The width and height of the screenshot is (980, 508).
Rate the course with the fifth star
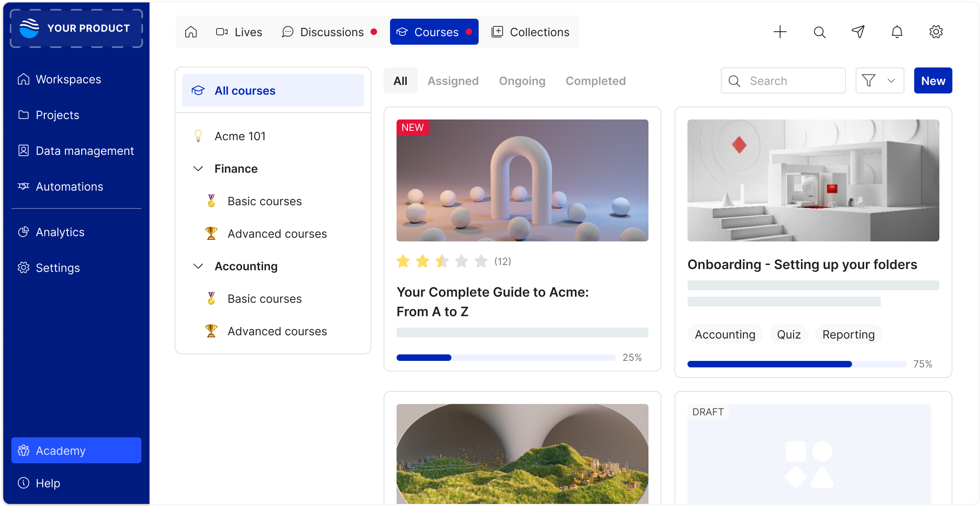481,261
